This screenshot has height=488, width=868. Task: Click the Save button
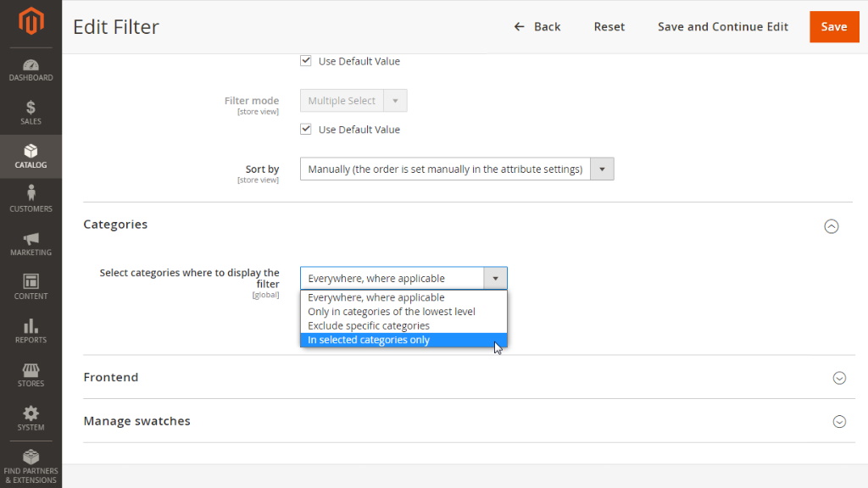(834, 26)
